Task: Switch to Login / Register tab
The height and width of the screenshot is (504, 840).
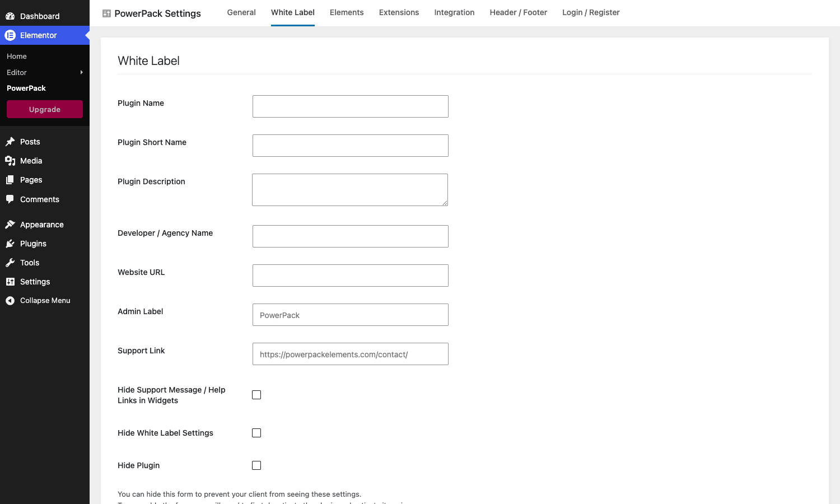Action: (x=591, y=12)
